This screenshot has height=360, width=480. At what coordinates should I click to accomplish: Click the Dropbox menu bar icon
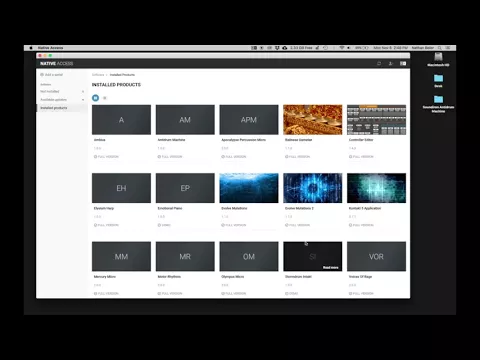click(x=277, y=48)
